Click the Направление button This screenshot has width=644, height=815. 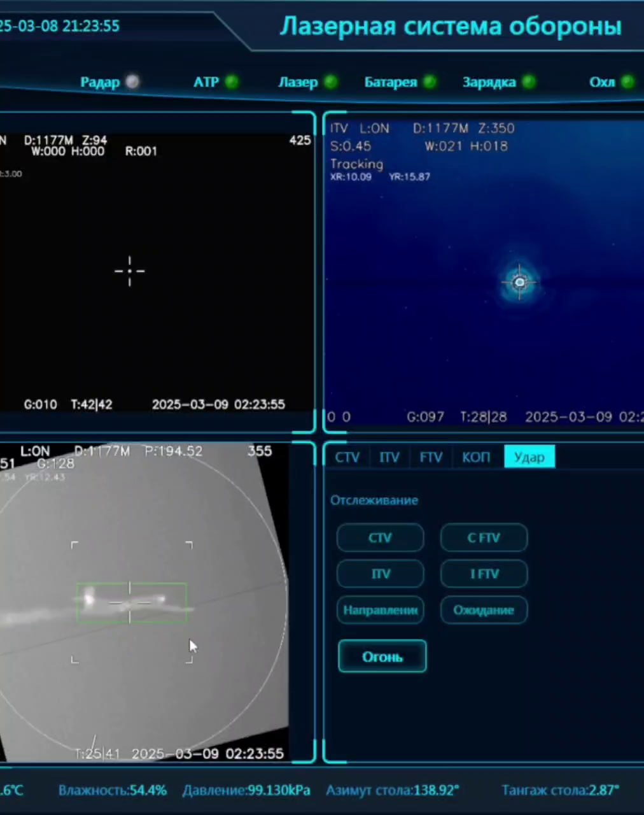point(381,610)
